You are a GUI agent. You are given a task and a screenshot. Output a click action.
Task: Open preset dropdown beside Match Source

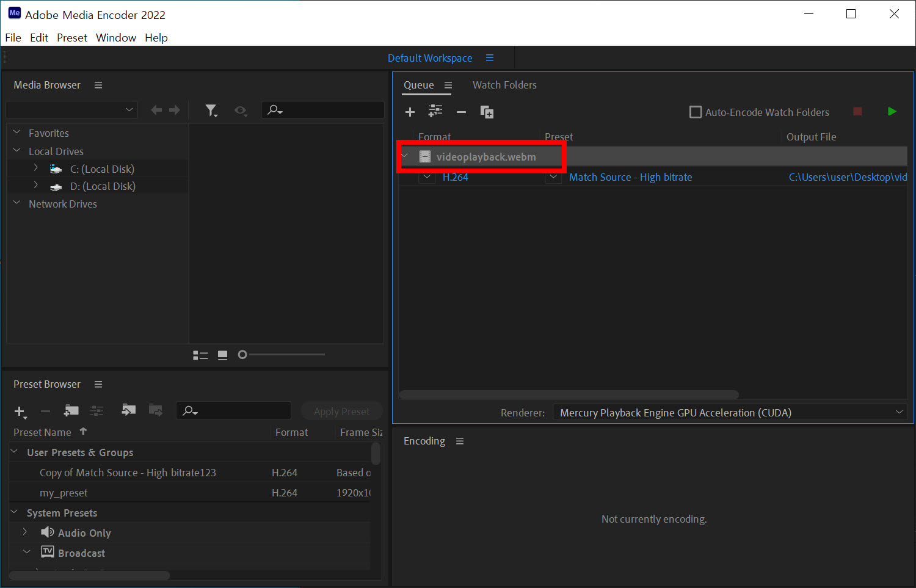553,177
